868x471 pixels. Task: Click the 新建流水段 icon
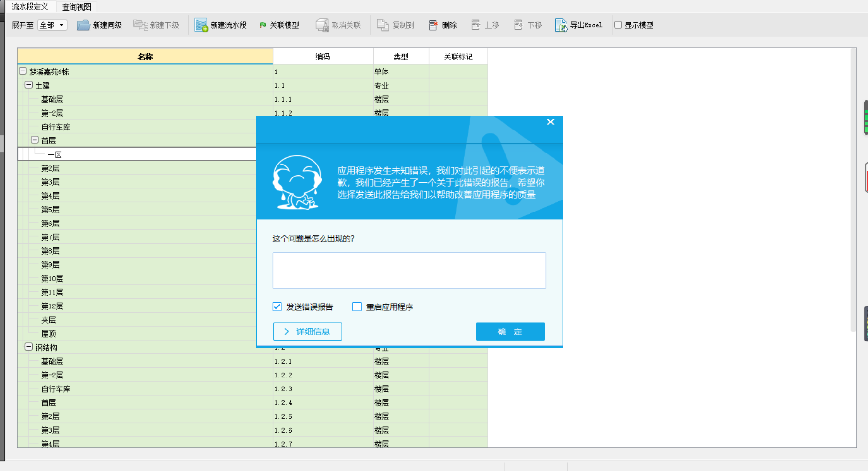pyautogui.click(x=201, y=25)
